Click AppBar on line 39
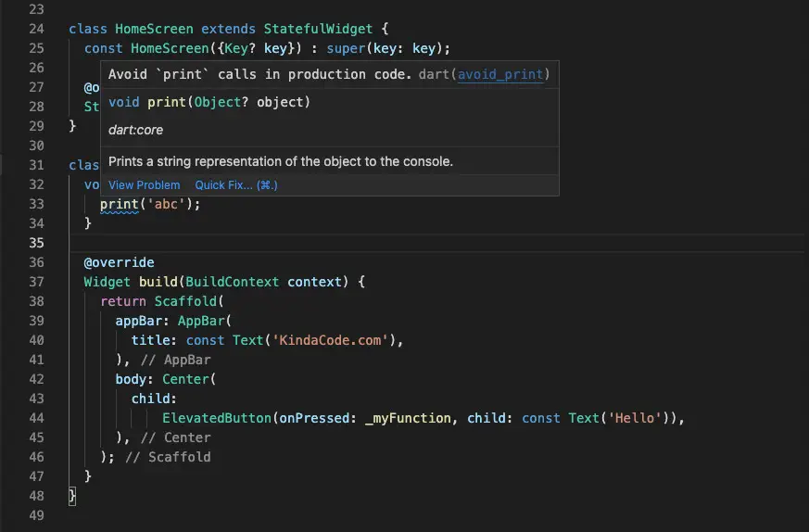The image size is (809, 532). [201, 321]
